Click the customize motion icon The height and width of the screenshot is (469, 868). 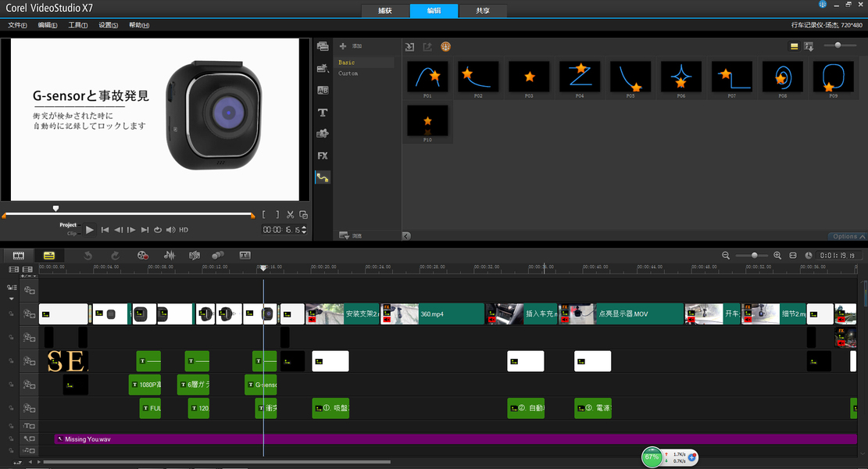445,47
